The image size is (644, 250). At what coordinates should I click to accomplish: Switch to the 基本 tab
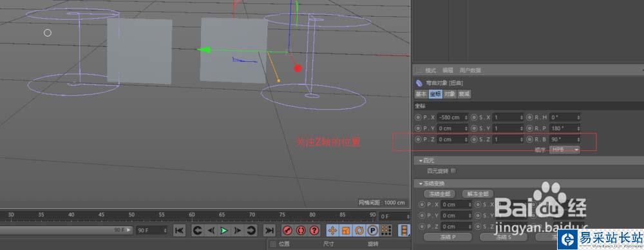tap(421, 94)
